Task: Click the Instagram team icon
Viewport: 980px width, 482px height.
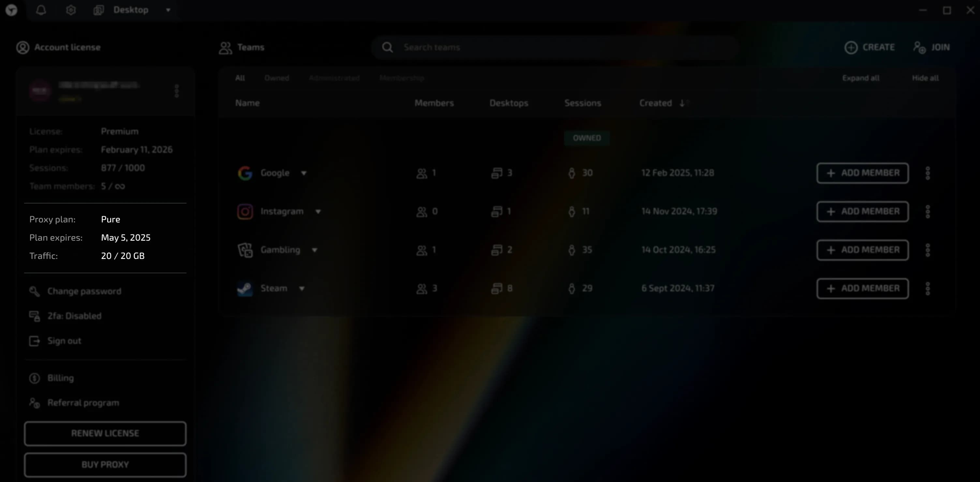Action: (x=245, y=212)
